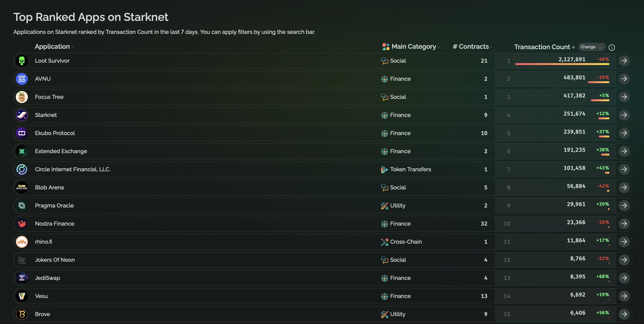Click Loot Survivor transaction count bar
Image resolution: width=644 pixels, height=324 pixels.
[562, 64]
